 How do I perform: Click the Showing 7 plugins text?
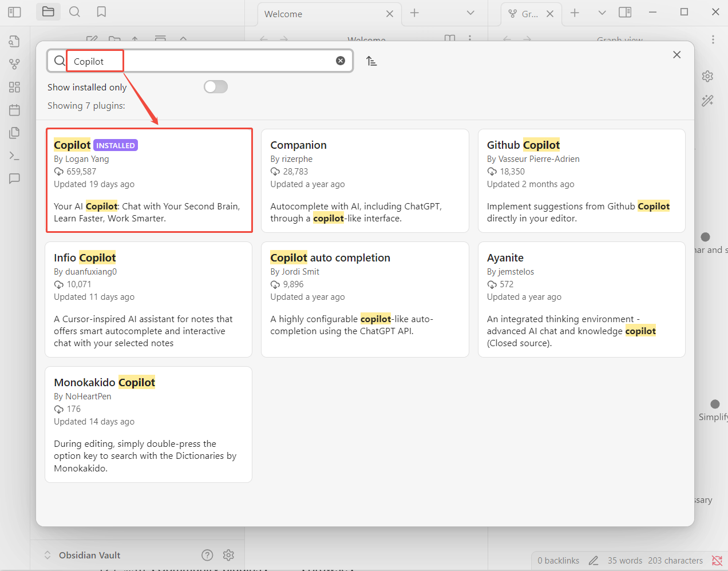(x=86, y=106)
